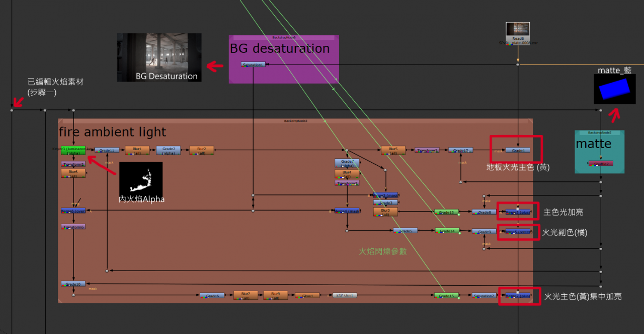
Task: Select the Shuffle2 node in matte backdrop
Action: (601, 163)
